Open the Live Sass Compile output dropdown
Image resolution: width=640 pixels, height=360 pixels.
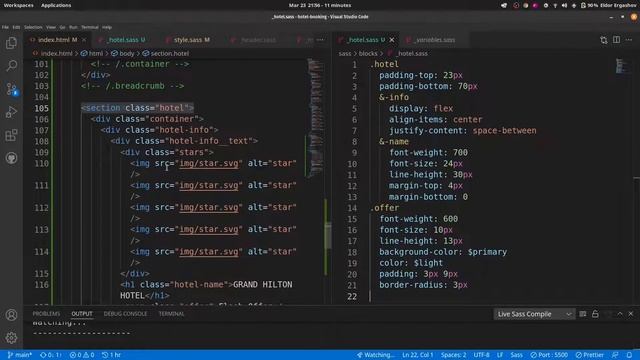coord(534,314)
